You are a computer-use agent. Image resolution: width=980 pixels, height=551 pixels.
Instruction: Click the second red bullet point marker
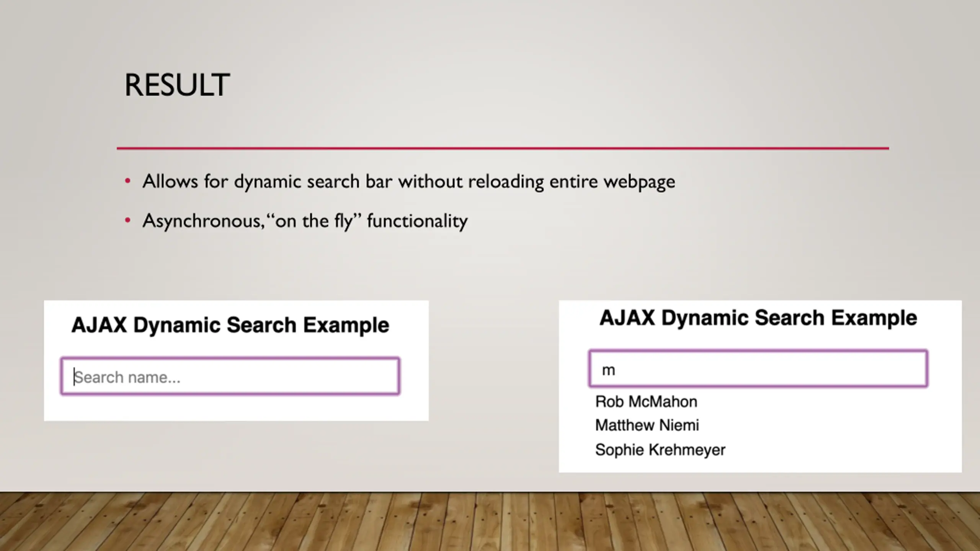click(x=128, y=220)
